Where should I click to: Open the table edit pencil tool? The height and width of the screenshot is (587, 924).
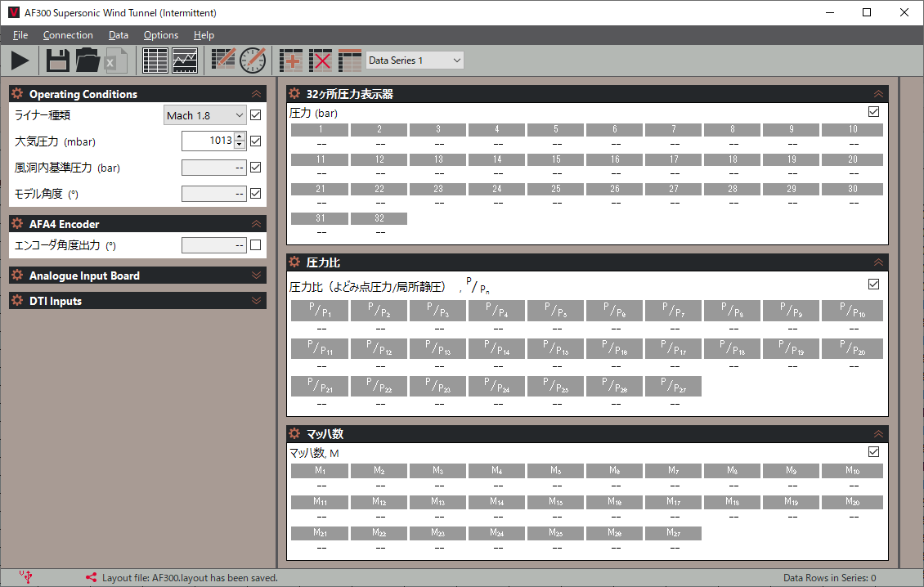point(222,60)
